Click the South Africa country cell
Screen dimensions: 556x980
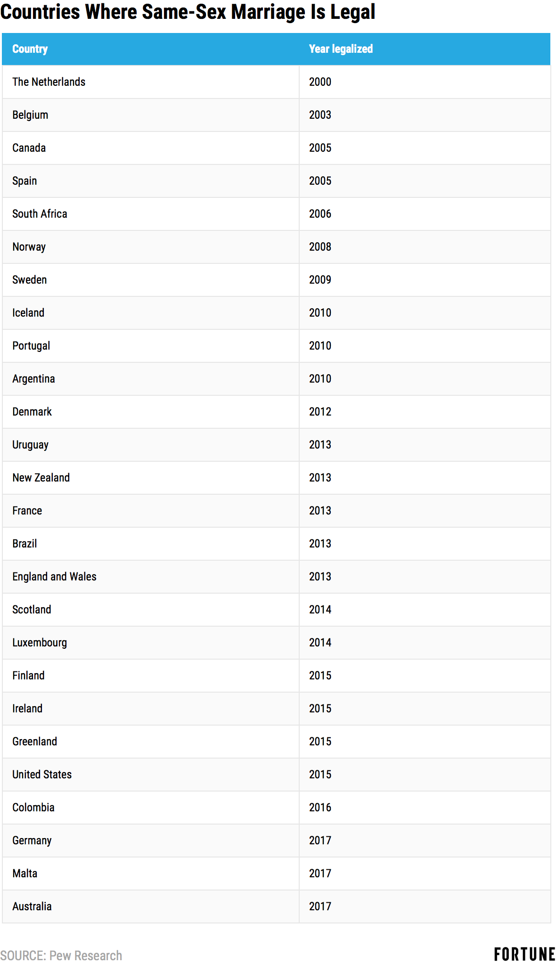pos(40,214)
